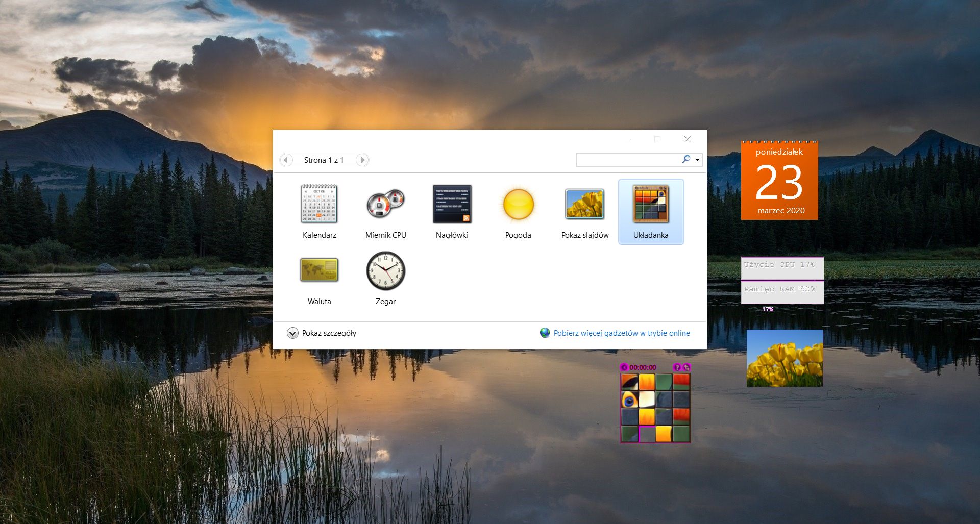Select the highlighted Układanka puzzle gadget

tap(651, 204)
